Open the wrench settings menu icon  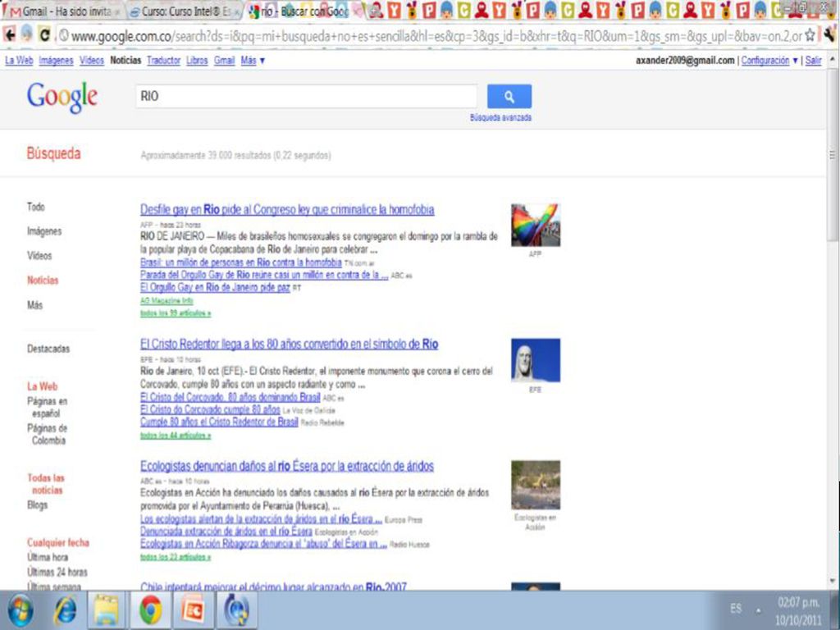830,35
